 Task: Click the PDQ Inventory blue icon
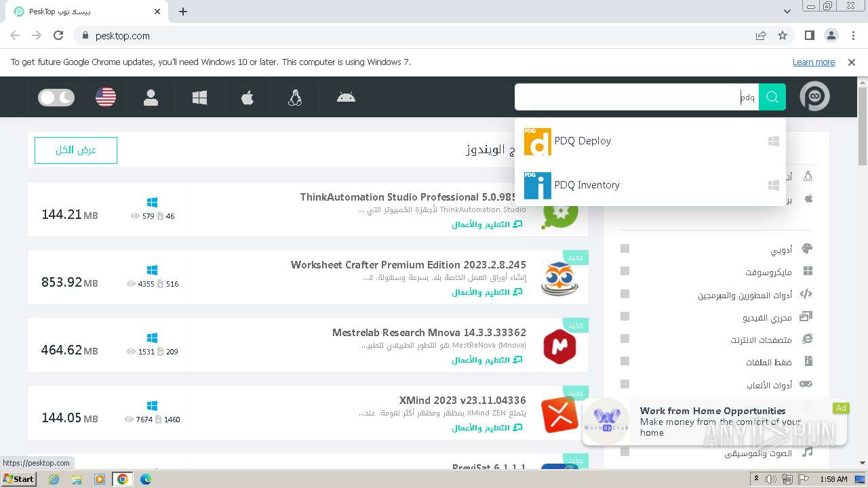pyautogui.click(x=538, y=185)
